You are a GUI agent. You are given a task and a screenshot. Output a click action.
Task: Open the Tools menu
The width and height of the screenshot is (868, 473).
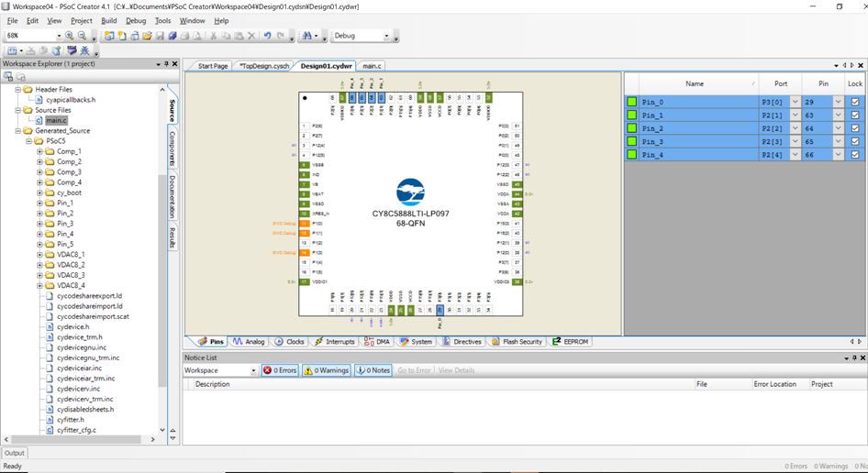click(x=162, y=20)
